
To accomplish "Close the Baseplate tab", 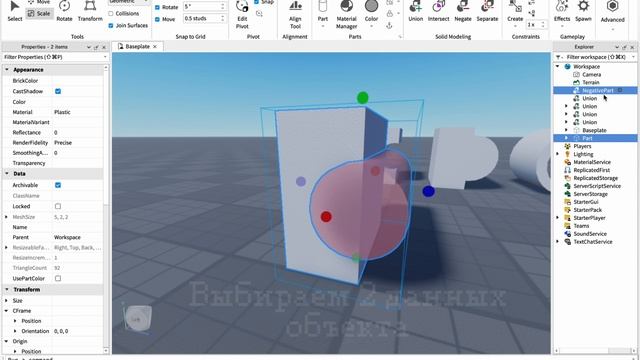I will click(155, 47).
